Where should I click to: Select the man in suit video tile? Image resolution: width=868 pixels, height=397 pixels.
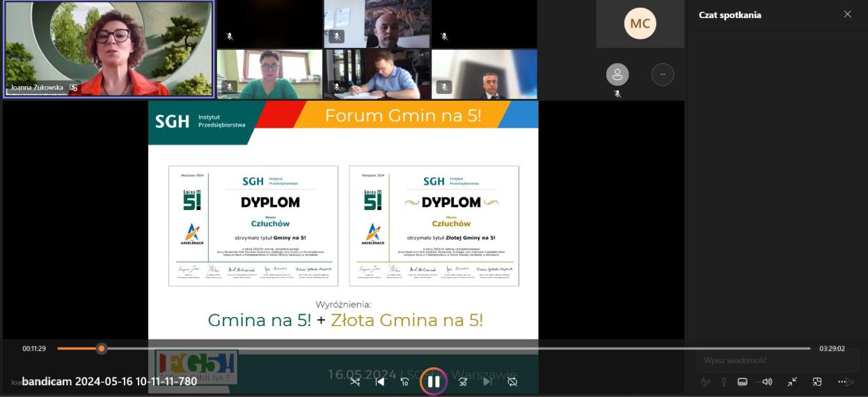[484, 74]
